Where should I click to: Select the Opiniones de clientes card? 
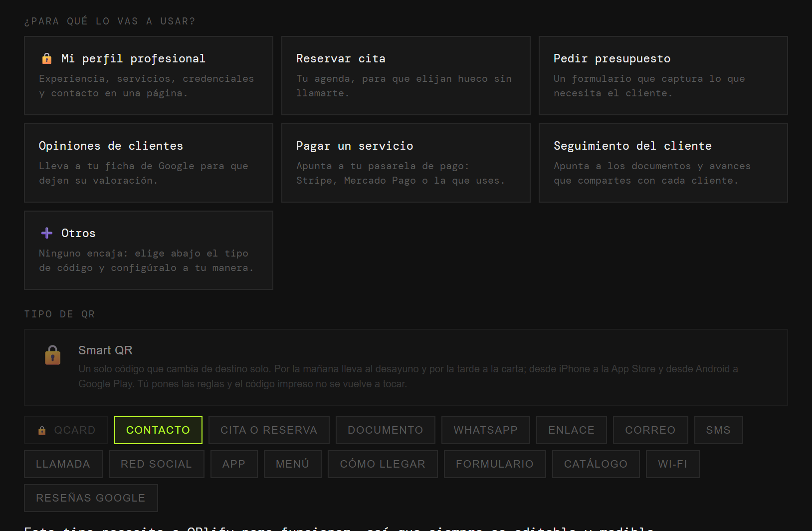149,163
